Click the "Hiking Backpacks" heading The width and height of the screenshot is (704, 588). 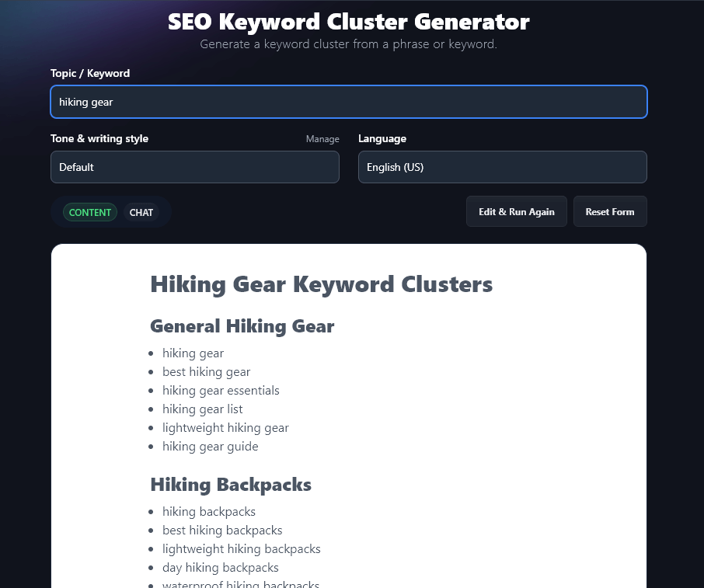coord(231,485)
